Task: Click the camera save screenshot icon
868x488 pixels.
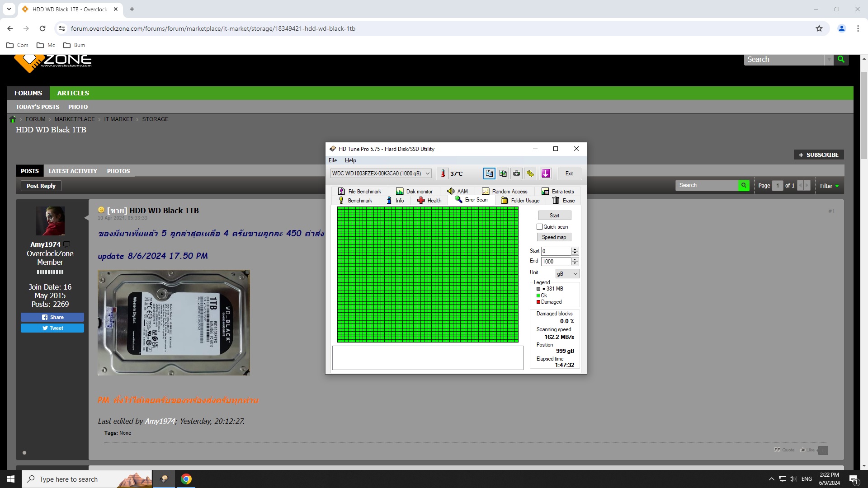Action: (516, 174)
